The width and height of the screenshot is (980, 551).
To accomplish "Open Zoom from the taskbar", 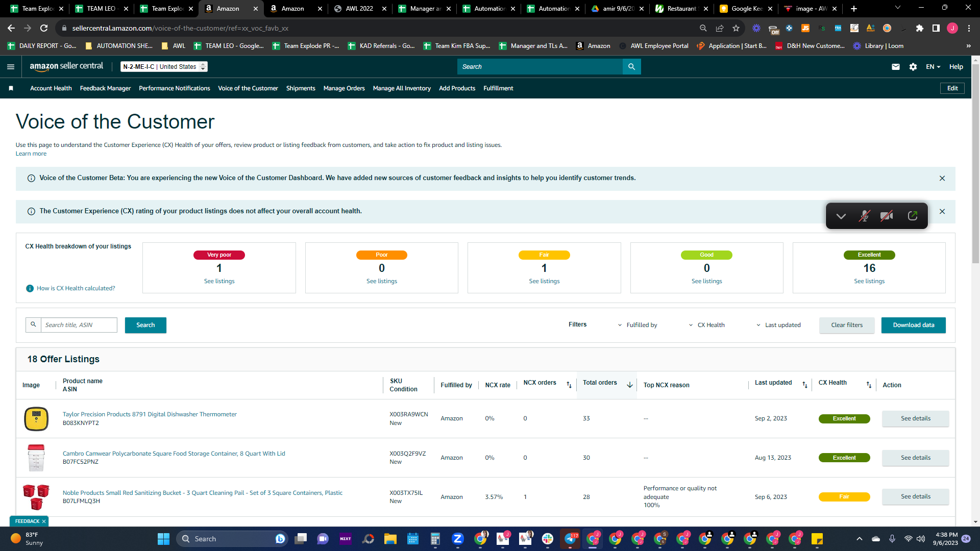I will [x=458, y=539].
